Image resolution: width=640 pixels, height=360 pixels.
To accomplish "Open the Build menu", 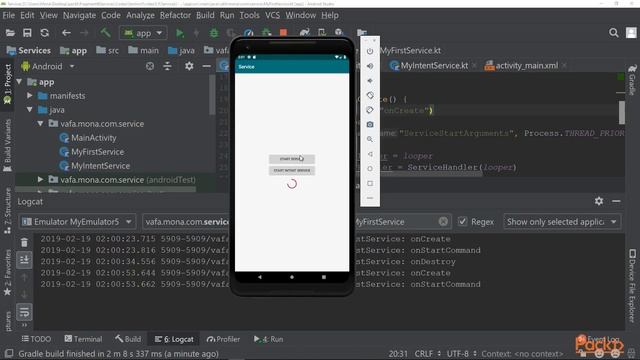I will tap(205, 15).
